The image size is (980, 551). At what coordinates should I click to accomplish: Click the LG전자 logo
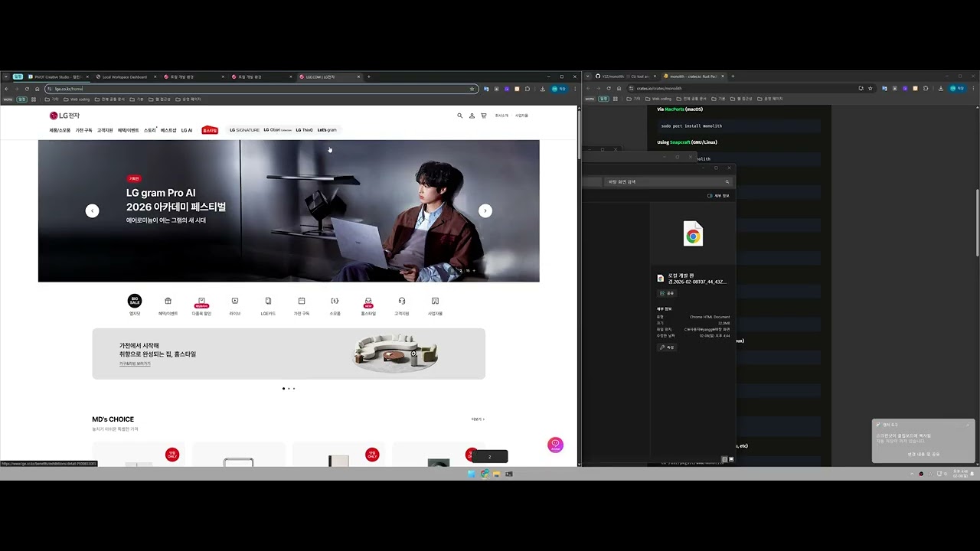[64, 116]
